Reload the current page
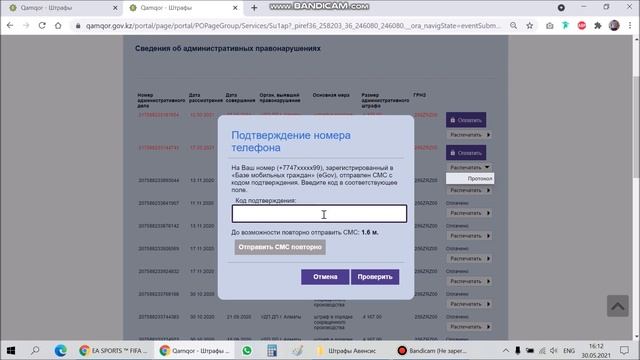Screen dimensions: 640x360 pos(42,25)
